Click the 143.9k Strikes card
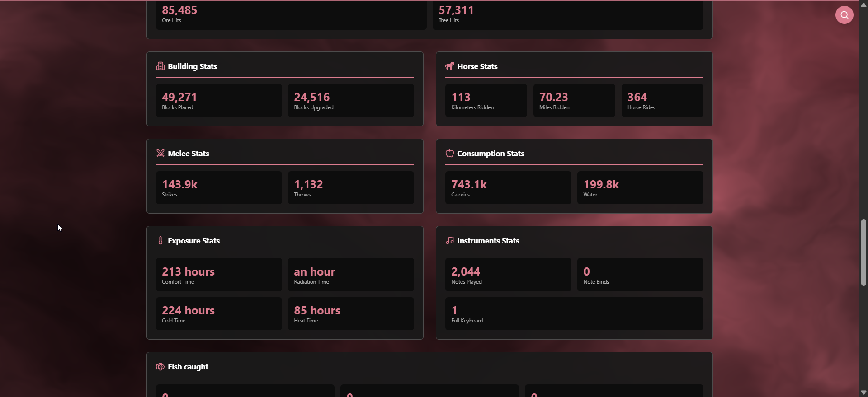This screenshot has width=868, height=397. pyautogui.click(x=219, y=188)
